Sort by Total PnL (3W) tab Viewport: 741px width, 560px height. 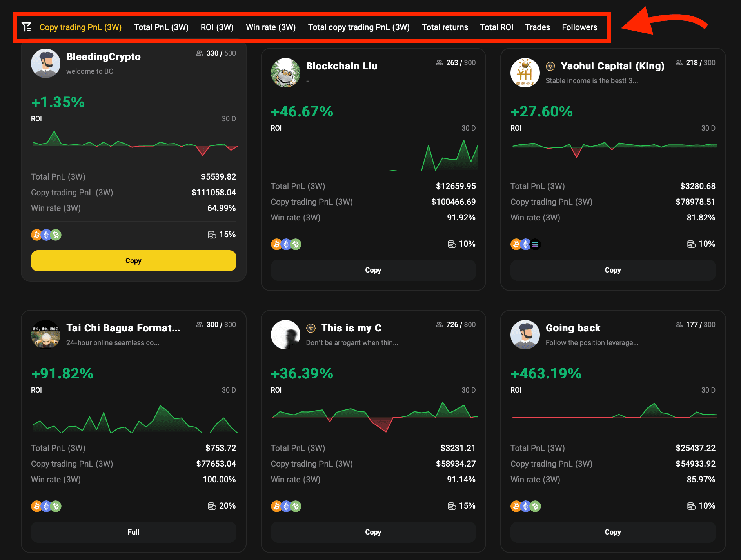161,27
